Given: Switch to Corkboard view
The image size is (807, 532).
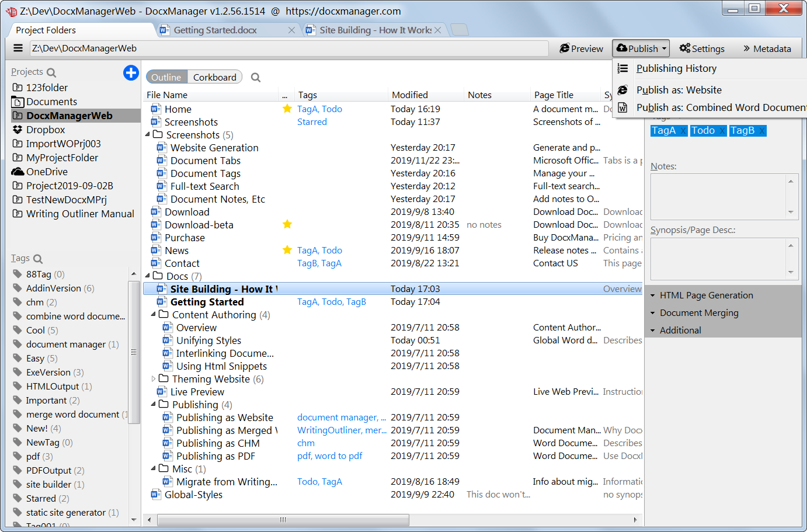Looking at the screenshot, I should (x=214, y=77).
